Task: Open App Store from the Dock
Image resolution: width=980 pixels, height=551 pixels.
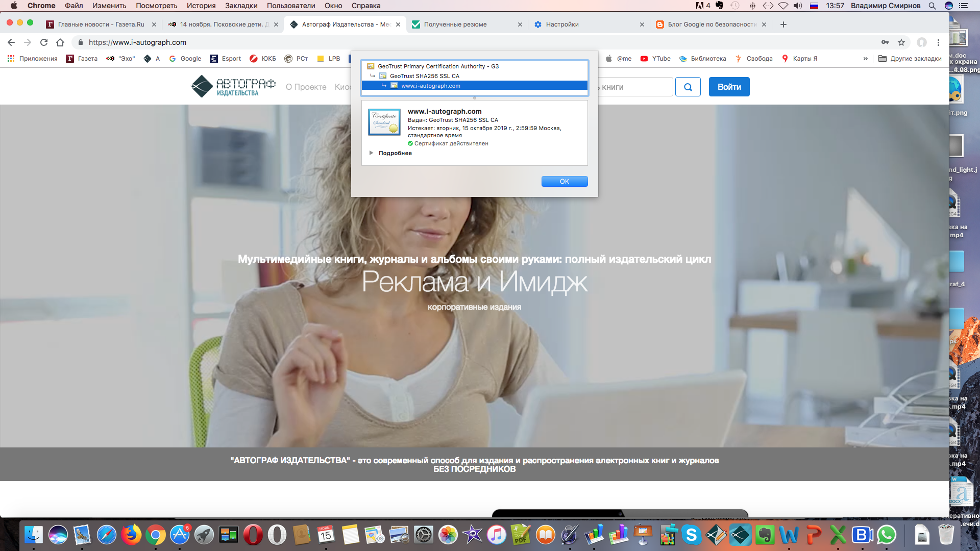Action: tap(180, 535)
